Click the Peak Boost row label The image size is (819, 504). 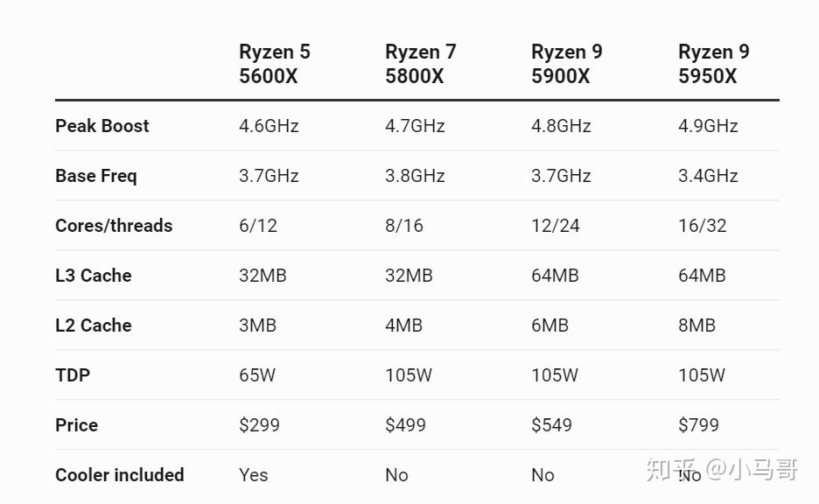click(101, 126)
